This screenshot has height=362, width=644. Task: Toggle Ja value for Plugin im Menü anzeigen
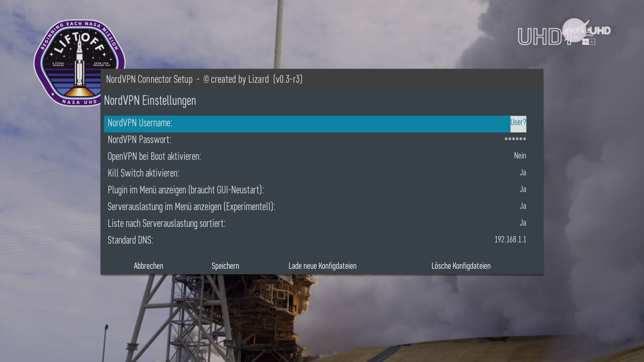pos(523,189)
